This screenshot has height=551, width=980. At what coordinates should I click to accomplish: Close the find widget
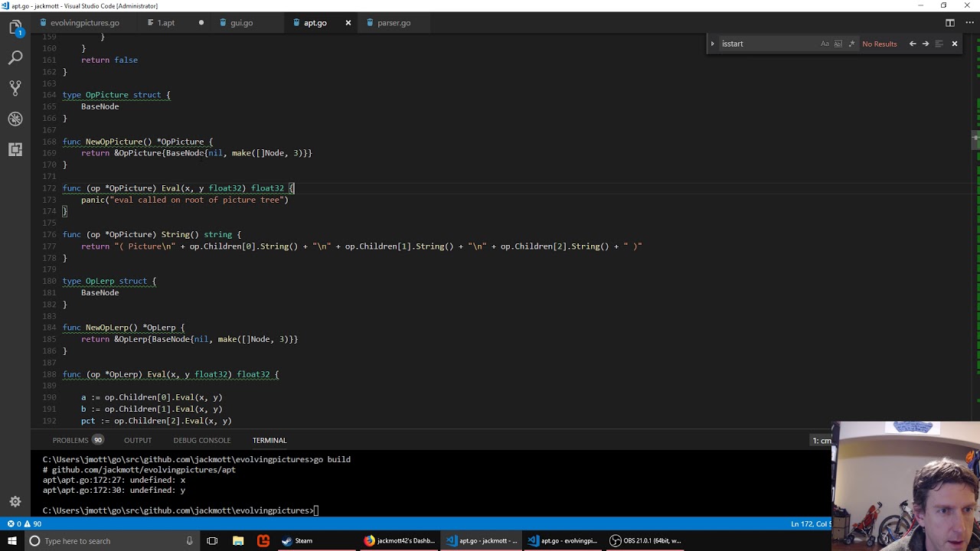pos(955,44)
